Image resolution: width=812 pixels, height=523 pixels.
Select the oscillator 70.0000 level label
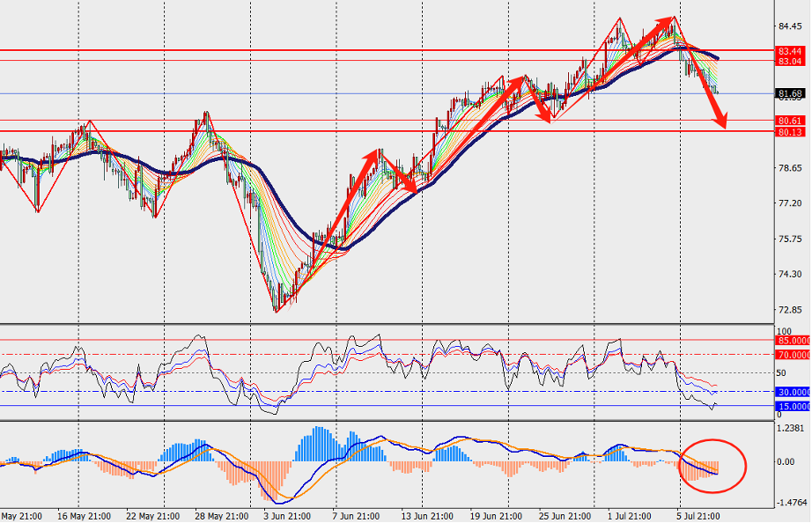coord(794,355)
